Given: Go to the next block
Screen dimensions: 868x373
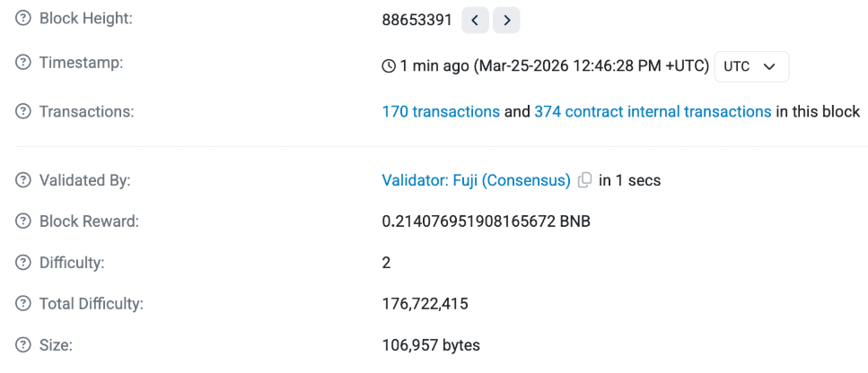Looking at the screenshot, I should point(506,20).
